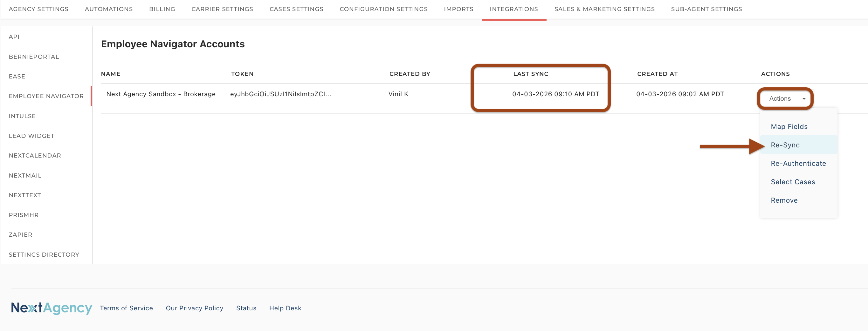Screen dimensions: 868x331
Task: Open the Actions dropdown for the account
Action: (x=785, y=99)
